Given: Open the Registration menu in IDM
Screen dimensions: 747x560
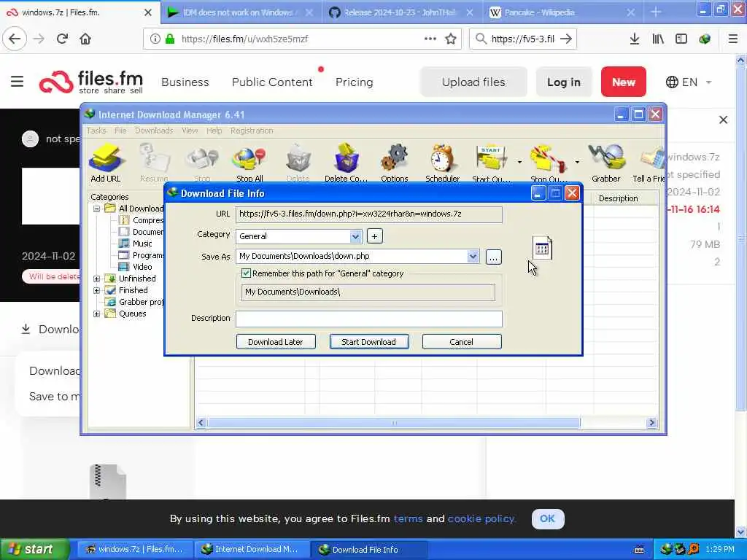Looking at the screenshot, I should [252, 131].
